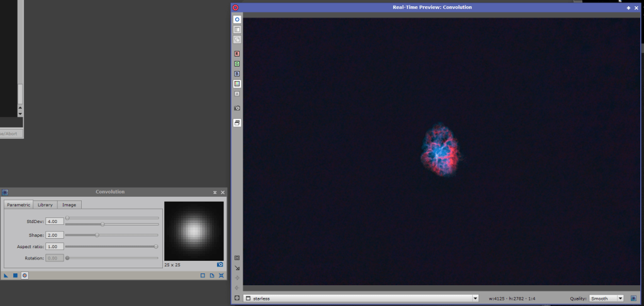Click the Reset icon in Convolution panel
The height and width of the screenshot is (306, 644).
[x=221, y=275]
